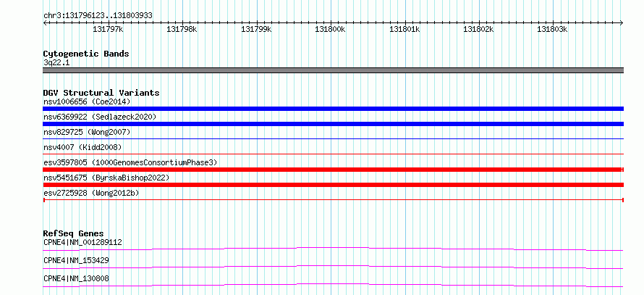The height and width of the screenshot is (295, 644).
Task: Open variant nsv6369922 (Sedlazeck2020) label
Action: 100,117
